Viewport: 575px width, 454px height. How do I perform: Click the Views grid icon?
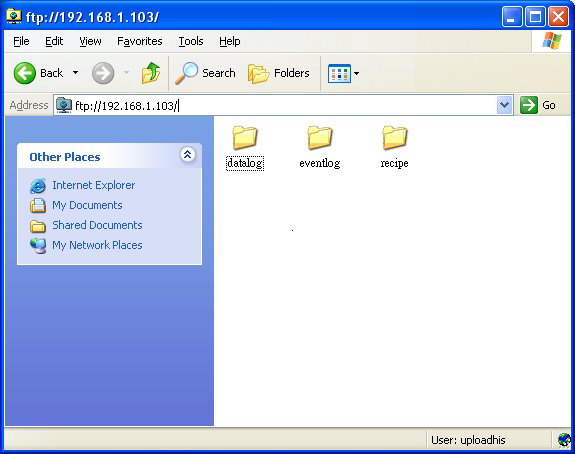(339, 73)
